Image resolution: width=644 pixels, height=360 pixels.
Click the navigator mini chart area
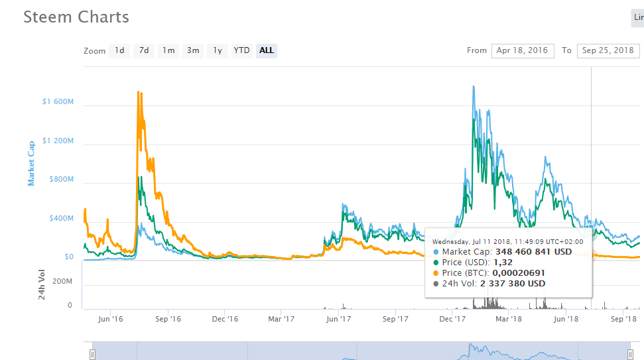361,351
